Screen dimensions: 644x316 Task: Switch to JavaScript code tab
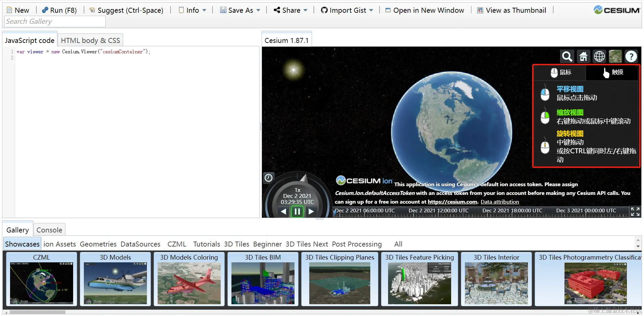[30, 40]
